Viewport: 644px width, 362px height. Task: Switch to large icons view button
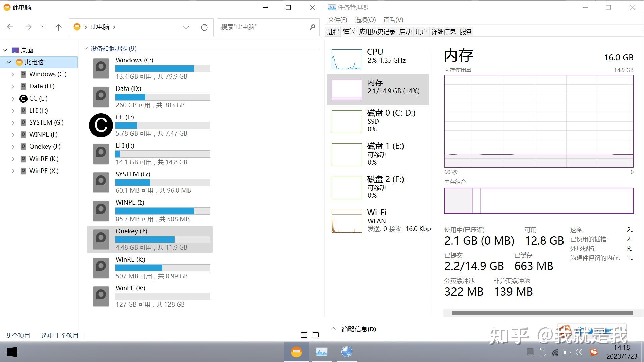(x=316, y=335)
